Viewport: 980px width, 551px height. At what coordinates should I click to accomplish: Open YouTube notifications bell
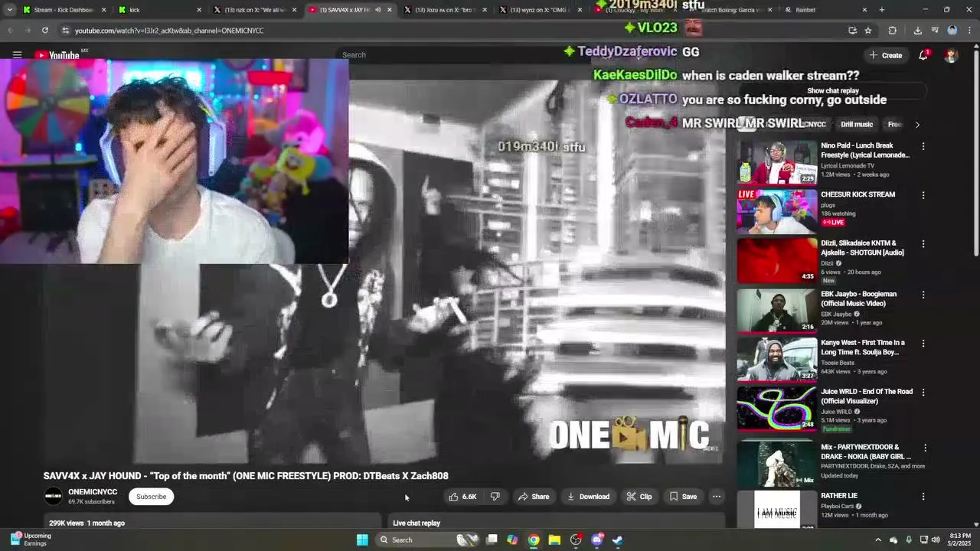pos(923,55)
